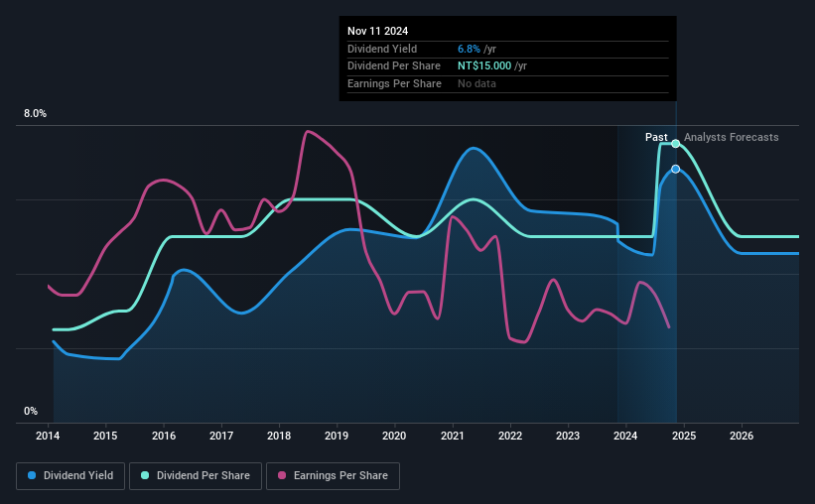
Task: Select the teal data point marker near Past
Action: (675, 144)
